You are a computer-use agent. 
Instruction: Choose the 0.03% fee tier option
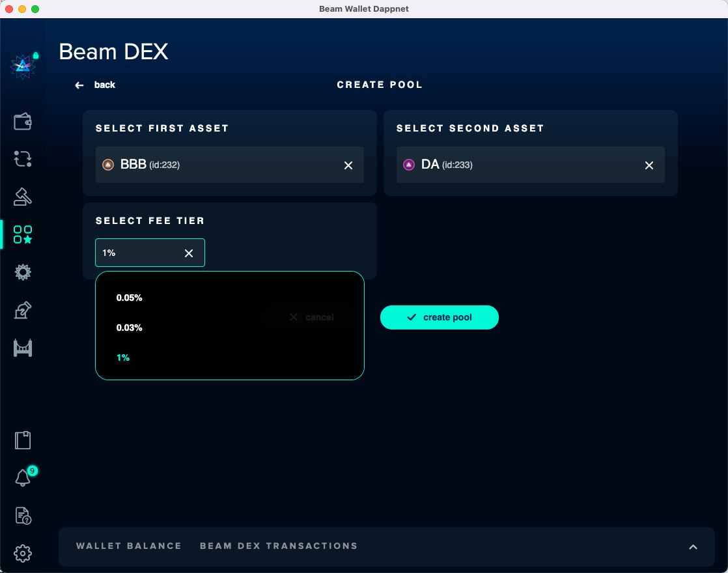pos(129,328)
